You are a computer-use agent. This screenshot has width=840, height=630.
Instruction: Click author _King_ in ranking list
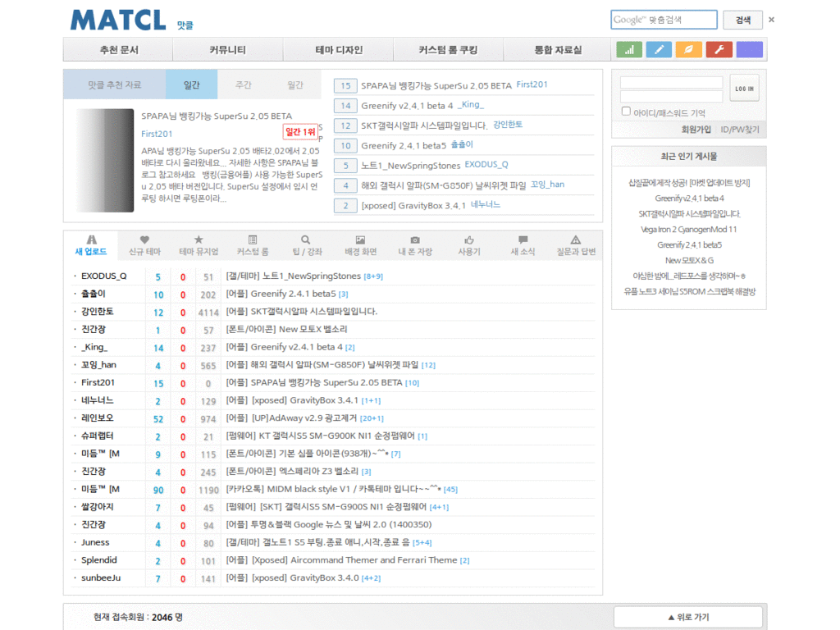tap(470, 104)
